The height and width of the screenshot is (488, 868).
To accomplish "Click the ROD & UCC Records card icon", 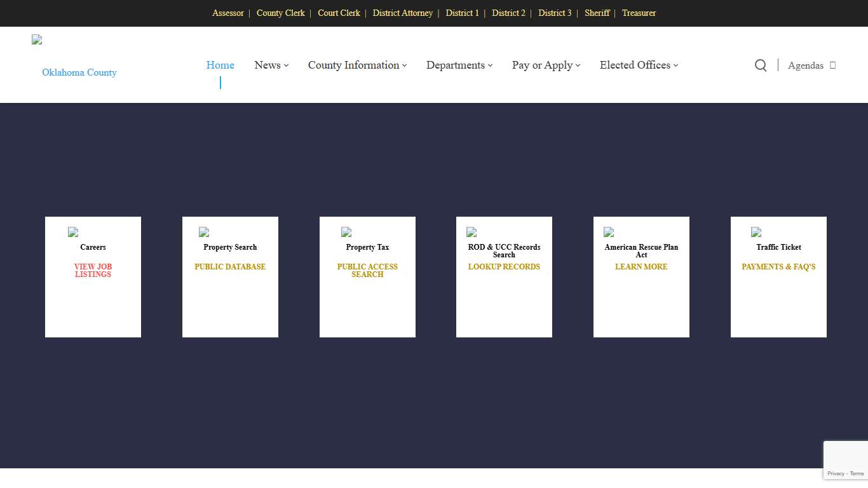I will click(471, 233).
